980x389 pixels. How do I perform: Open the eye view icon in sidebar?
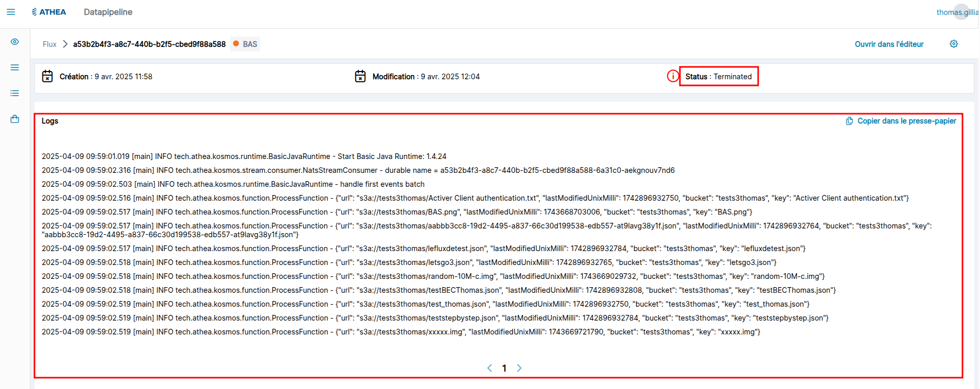click(x=15, y=42)
